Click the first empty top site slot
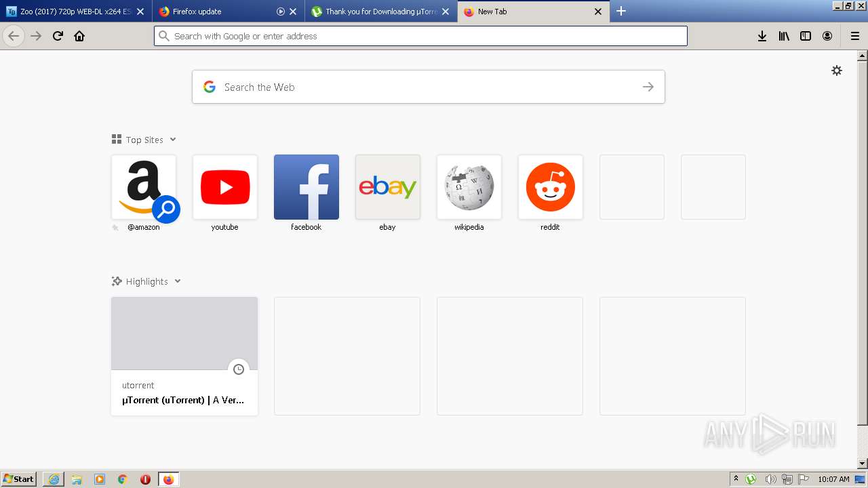The width and height of the screenshot is (868, 488). 632,187
